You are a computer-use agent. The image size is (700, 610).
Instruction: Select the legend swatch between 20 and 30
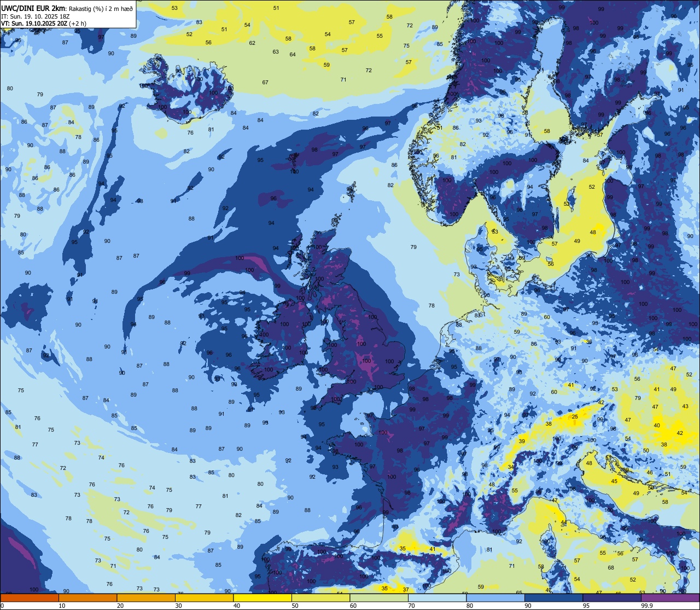pos(146,597)
